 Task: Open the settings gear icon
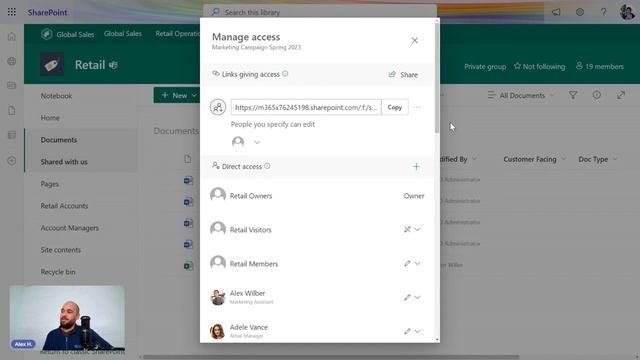580,12
